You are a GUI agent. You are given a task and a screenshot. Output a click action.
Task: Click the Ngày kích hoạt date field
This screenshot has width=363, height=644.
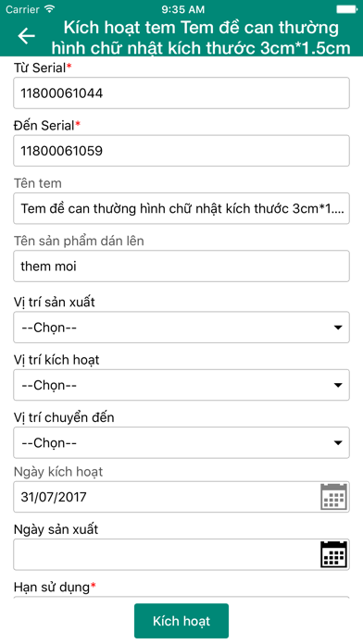coord(181,497)
